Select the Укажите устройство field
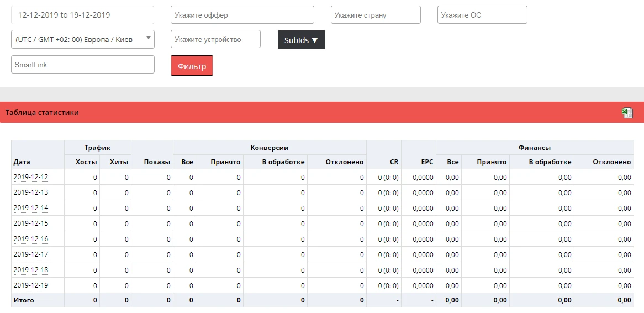 (215, 39)
